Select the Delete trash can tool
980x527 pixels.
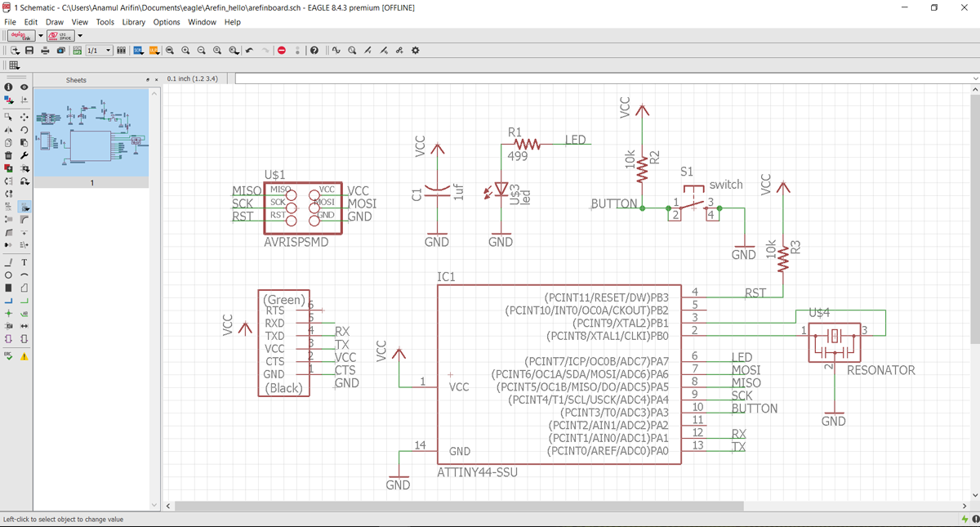[x=8, y=155]
